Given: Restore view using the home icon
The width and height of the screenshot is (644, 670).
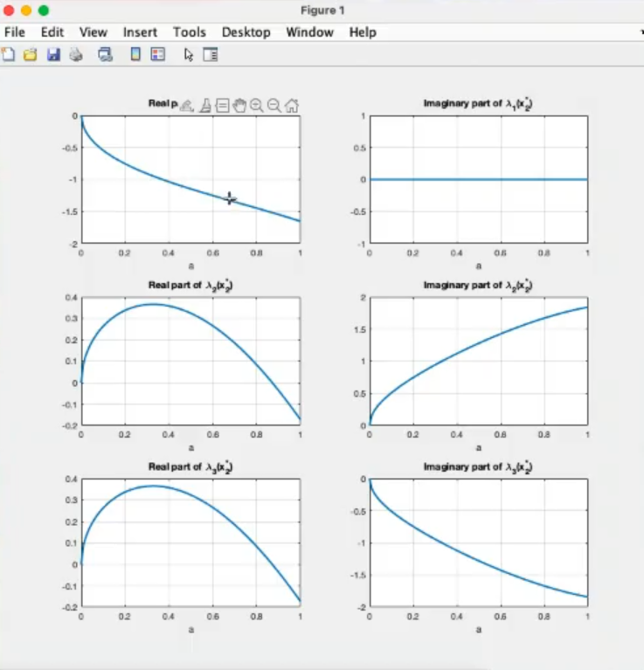Looking at the screenshot, I should pos(292,106).
